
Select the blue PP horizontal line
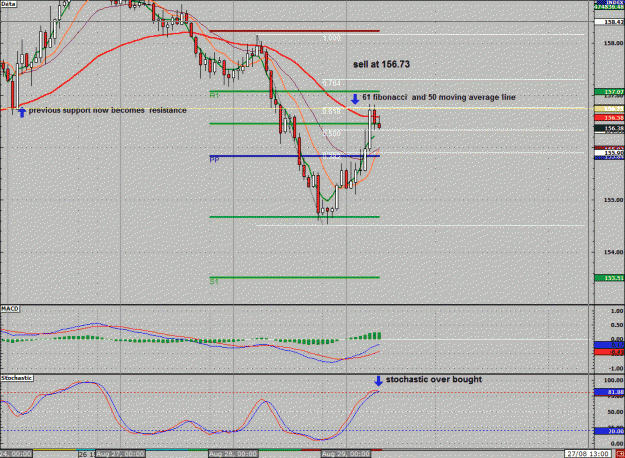(x=295, y=156)
